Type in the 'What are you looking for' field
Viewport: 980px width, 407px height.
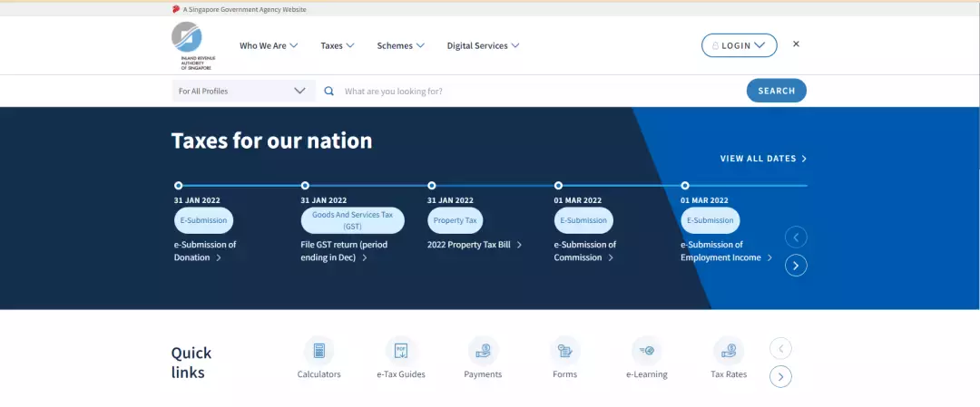[x=535, y=91]
